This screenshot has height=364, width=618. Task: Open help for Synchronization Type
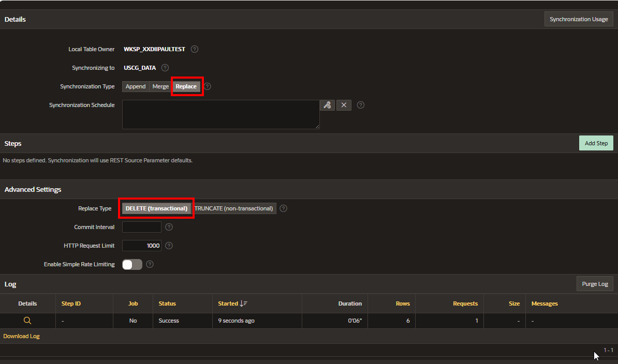pyautogui.click(x=208, y=86)
